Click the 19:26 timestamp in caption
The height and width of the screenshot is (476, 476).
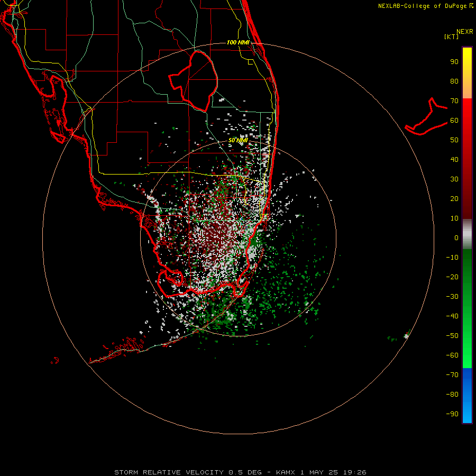click(354, 472)
